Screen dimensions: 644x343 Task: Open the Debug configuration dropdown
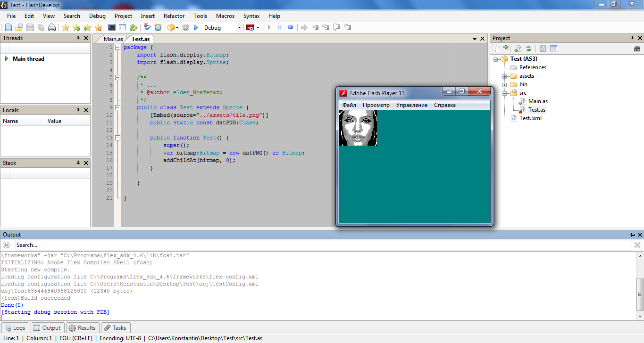pyautogui.click(x=239, y=28)
